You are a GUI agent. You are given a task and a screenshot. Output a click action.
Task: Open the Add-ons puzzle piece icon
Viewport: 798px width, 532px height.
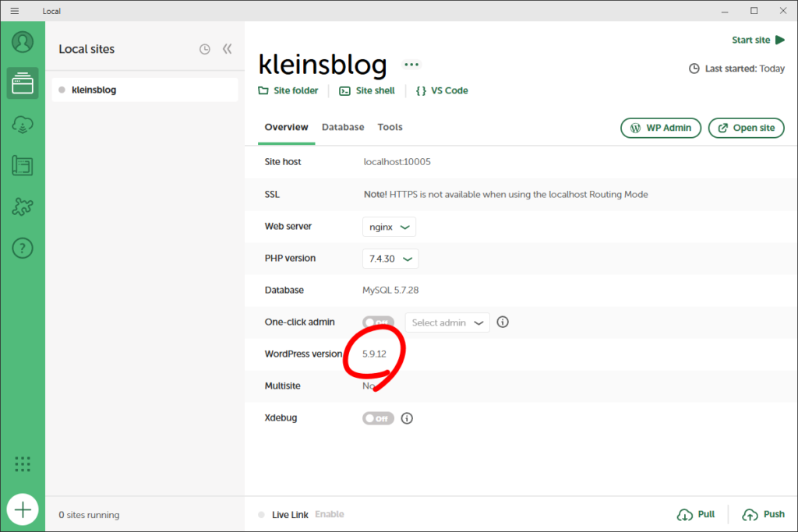(23, 206)
